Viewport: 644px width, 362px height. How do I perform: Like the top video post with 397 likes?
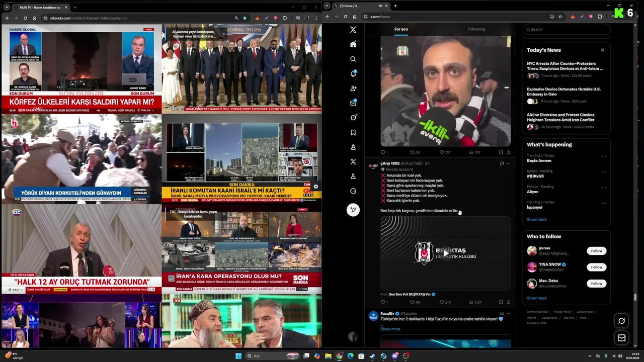coord(445,152)
